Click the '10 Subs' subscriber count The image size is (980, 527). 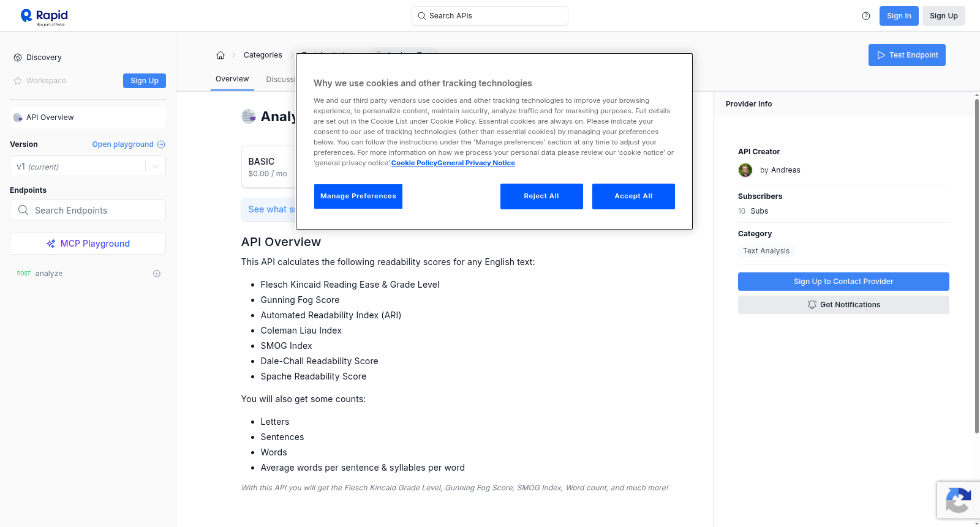click(x=753, y=211)
